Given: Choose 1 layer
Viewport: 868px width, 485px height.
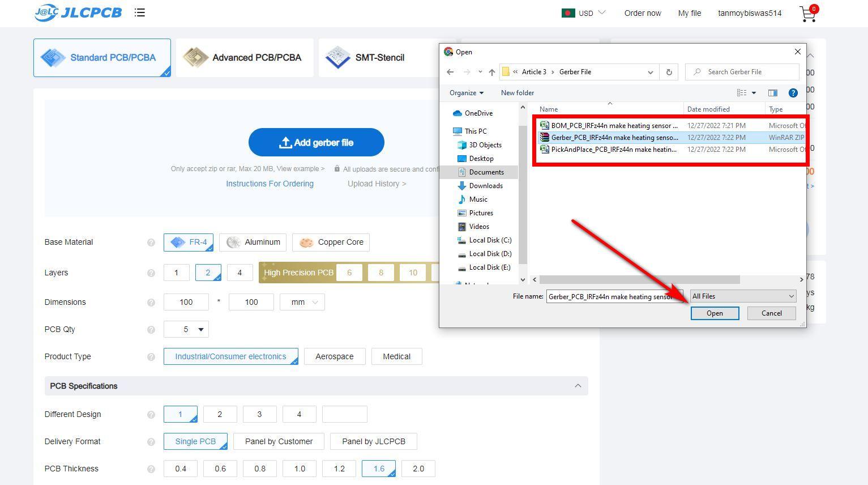Looking at the screenshot, I should tap(176, 273).
